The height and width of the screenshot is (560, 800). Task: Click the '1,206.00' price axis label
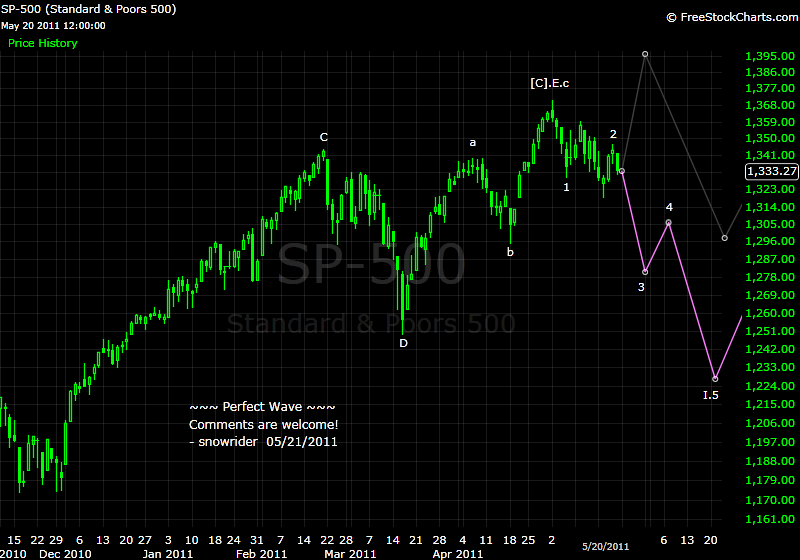pyautogui.click(x=770, y=423)
